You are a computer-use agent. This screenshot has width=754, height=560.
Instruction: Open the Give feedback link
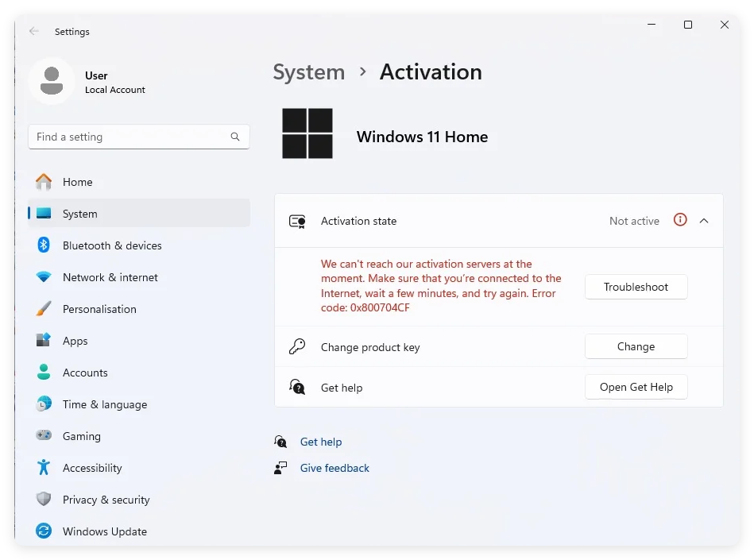pos(334,468)
